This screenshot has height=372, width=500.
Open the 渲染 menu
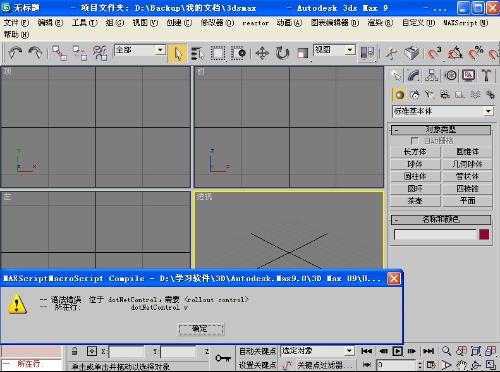pos(380,23)
